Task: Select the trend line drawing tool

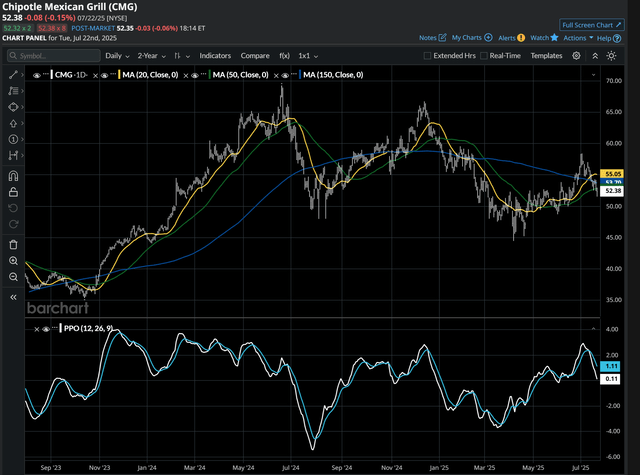Action: click(13, 75)
